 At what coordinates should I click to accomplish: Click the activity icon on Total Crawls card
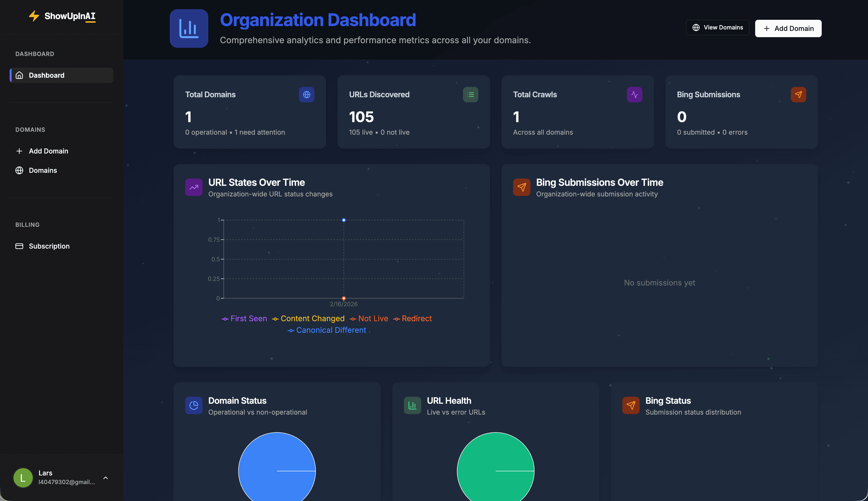[x=635, y=95]
